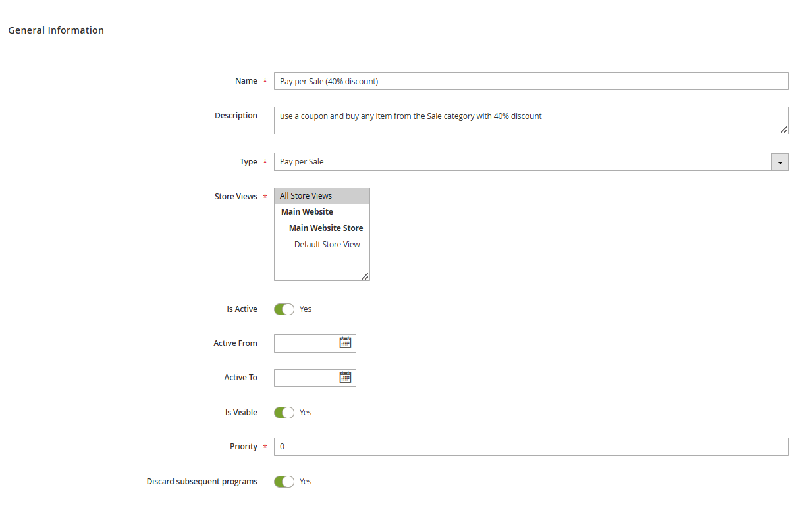Select Main Website Store entry
The height and width of the screenshot is (506, 812).
tap(325, 228)
